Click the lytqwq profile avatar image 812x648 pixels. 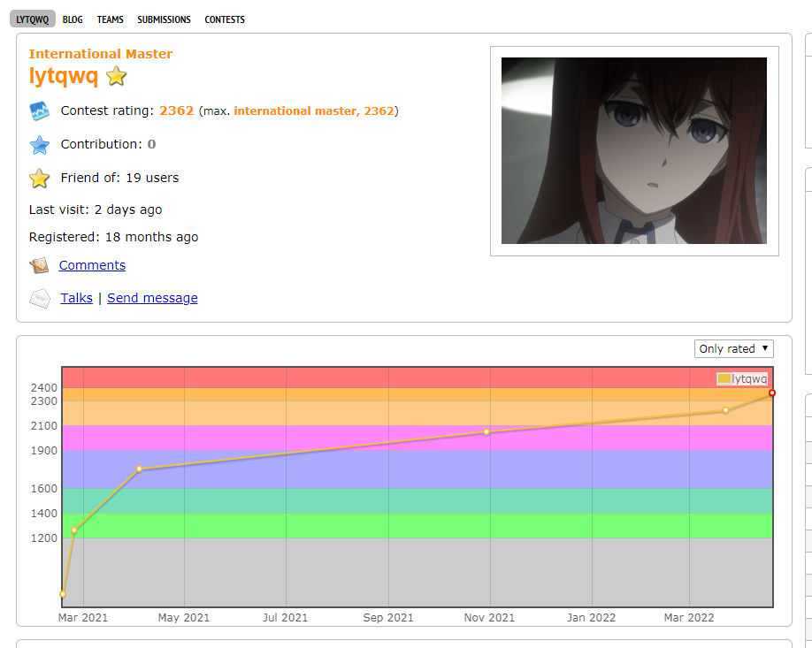634,150
